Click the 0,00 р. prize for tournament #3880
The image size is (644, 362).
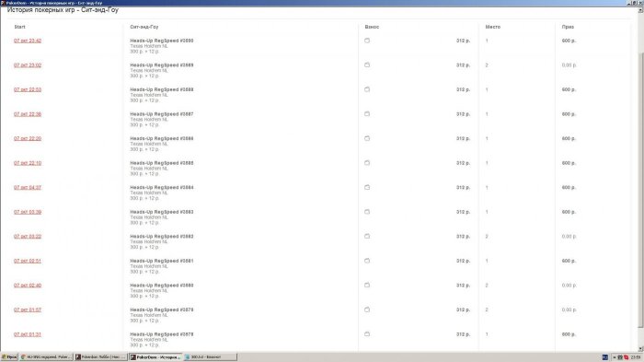coord(569,286)
